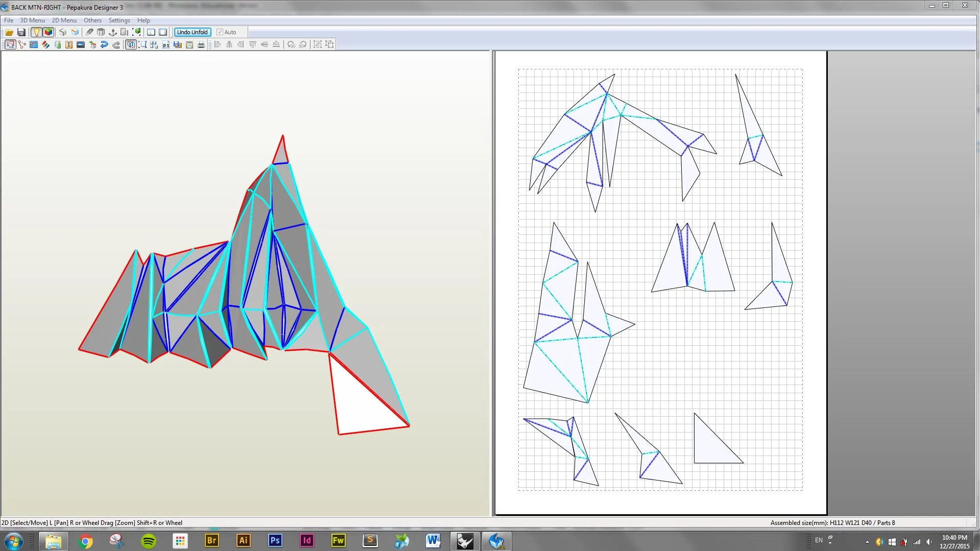Show hidden system tray icons arrow
980x551 pixels.
(867, 542)
